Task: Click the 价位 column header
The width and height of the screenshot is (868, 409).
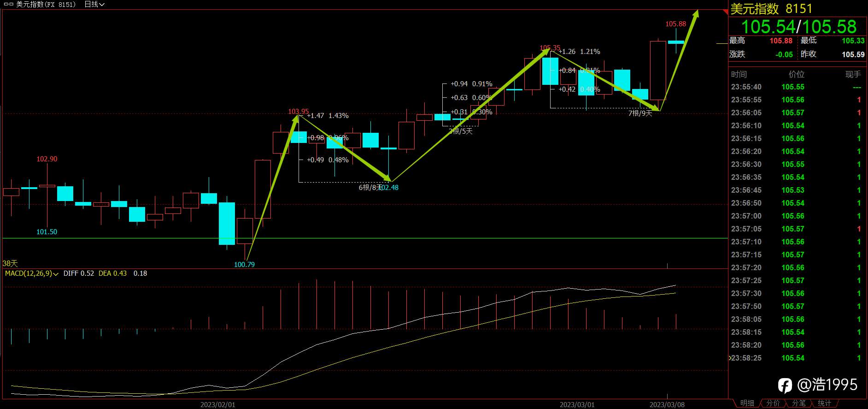Action: point(796,74)
